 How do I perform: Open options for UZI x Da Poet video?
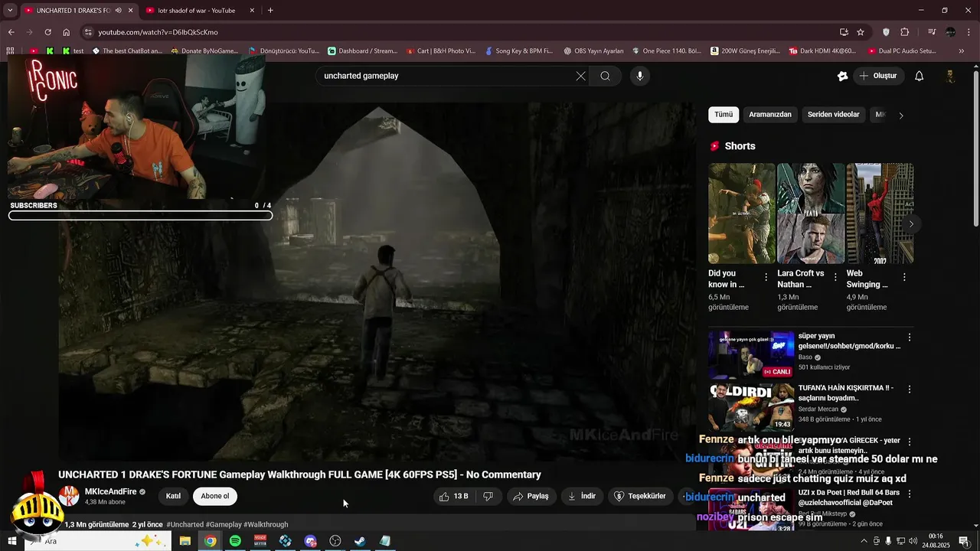tap(910, 494)
